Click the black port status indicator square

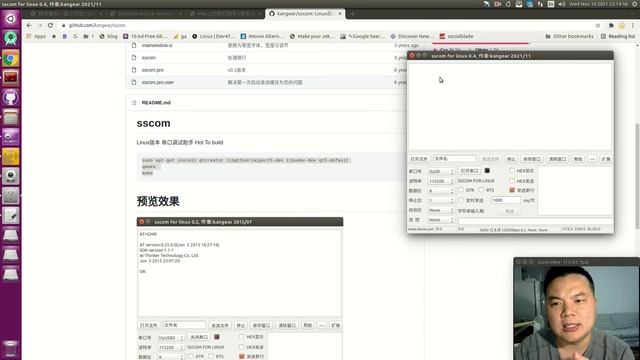487,171
